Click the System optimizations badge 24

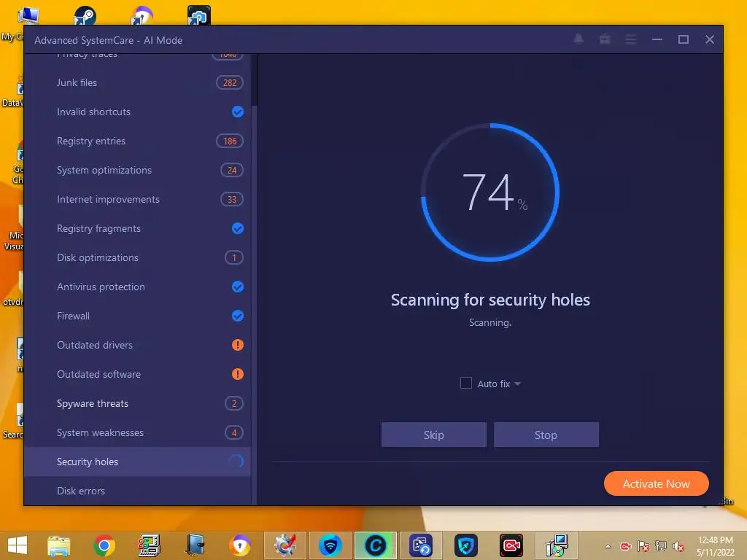tap(232, 170)
